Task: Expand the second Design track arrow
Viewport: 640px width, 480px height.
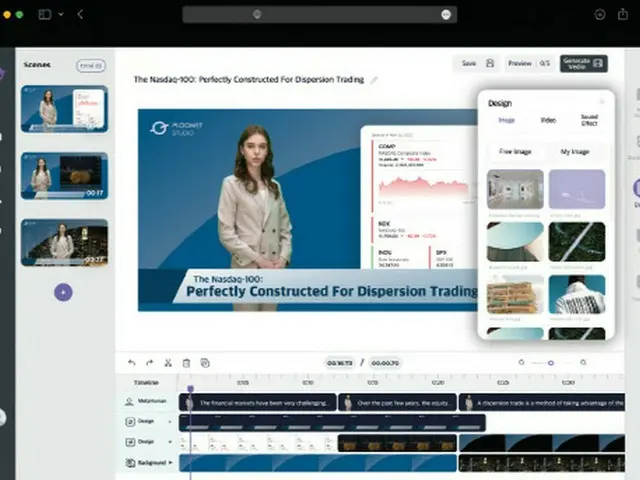Action: click(x=170, y=442)
